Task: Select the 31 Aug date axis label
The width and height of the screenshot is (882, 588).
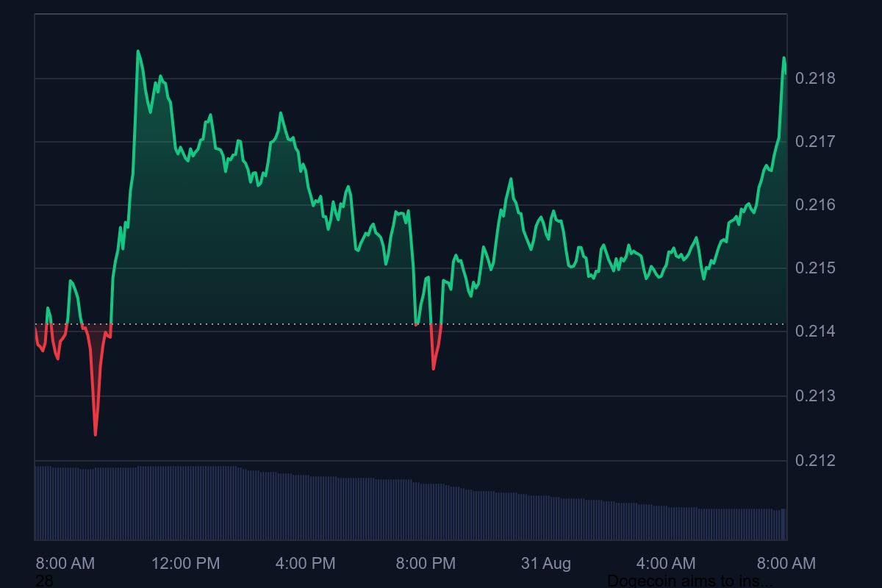Action: pyautogui.click(x=546, y=564)
